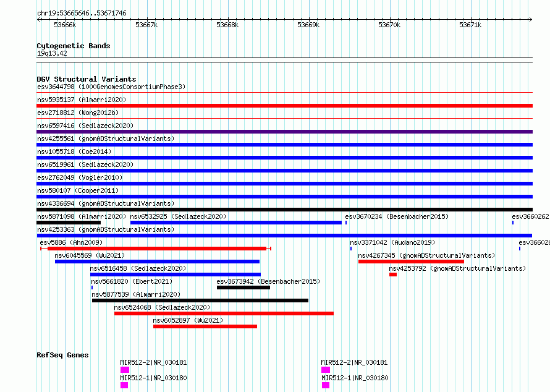Click the blue nsv6045569 Wu2021 bar
The image size is (550, 392).
coord(157,262)
